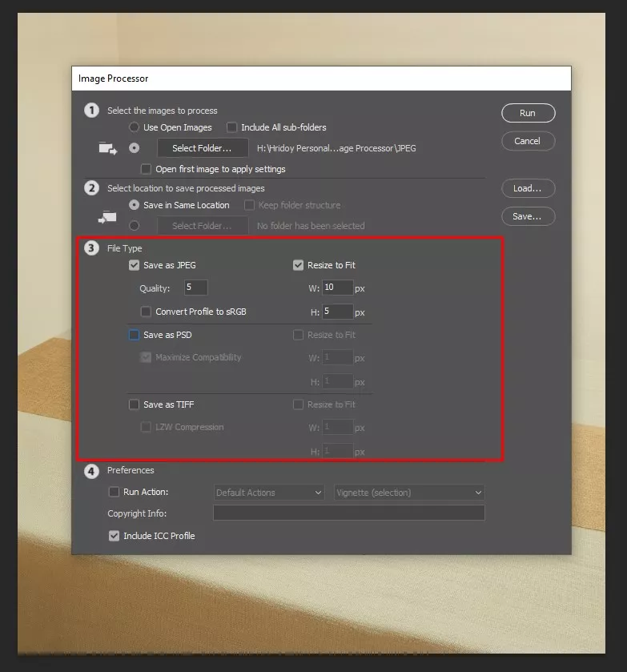Enable the Save as TIFF option
Screen dimensions: 627x672
click(x=135, y=404)
